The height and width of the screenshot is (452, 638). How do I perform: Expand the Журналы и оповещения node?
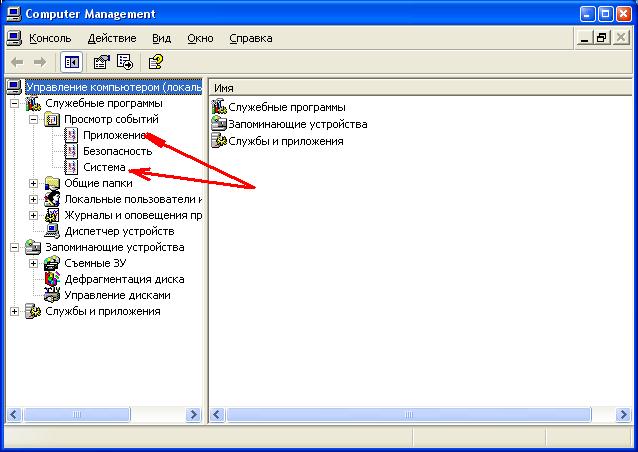33,215
